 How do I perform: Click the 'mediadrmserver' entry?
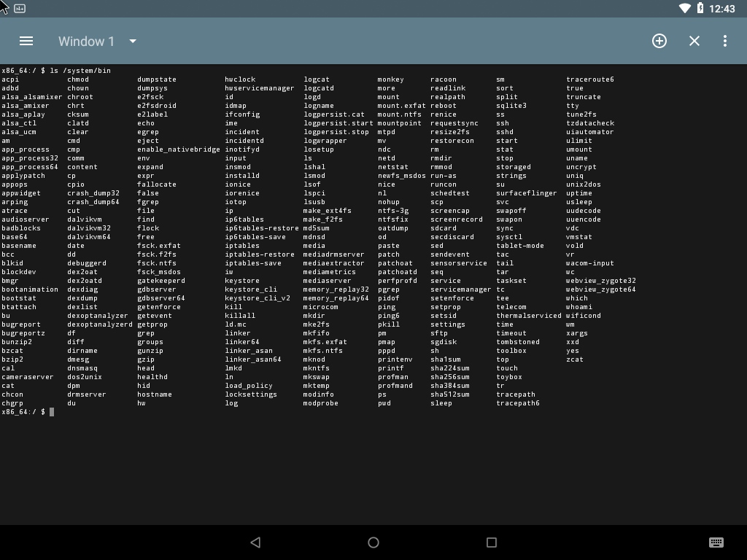click(333, 254)
